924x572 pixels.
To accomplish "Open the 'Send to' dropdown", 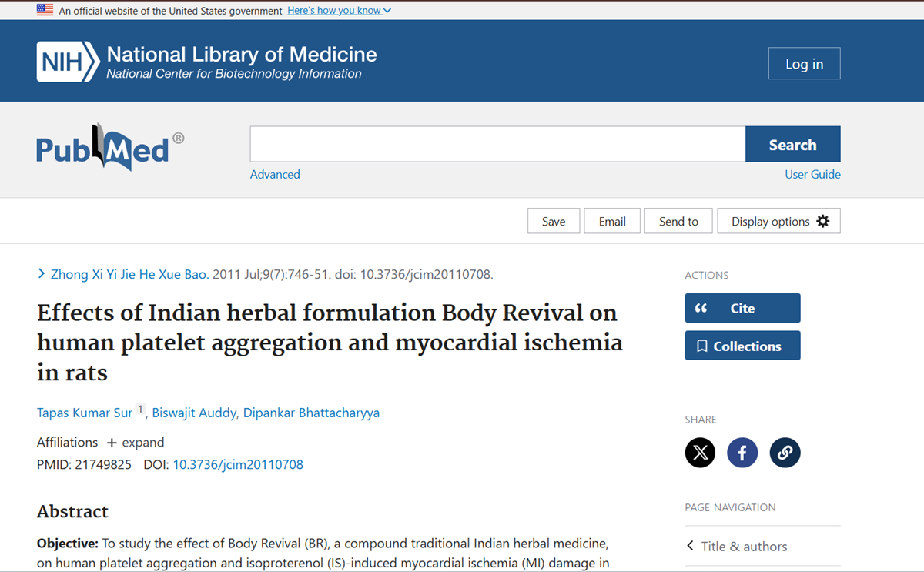I will click(x=678, y=221).
